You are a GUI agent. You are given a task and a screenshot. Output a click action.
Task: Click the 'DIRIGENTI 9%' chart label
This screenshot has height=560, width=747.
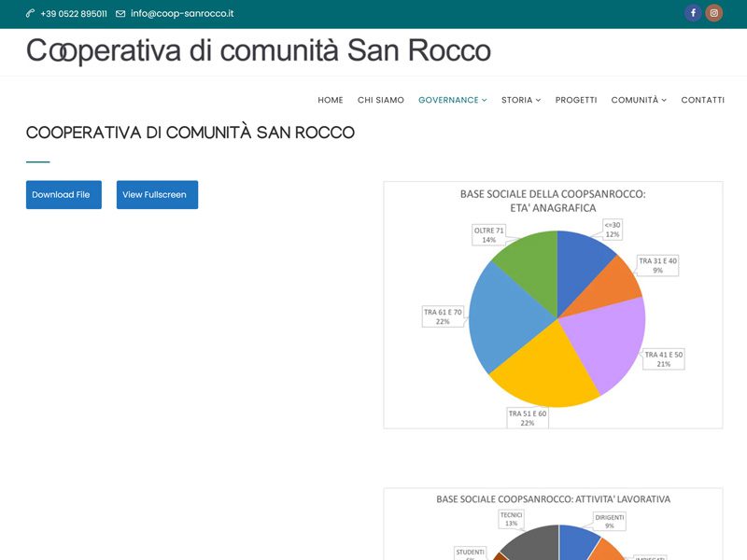coord(610,522)
